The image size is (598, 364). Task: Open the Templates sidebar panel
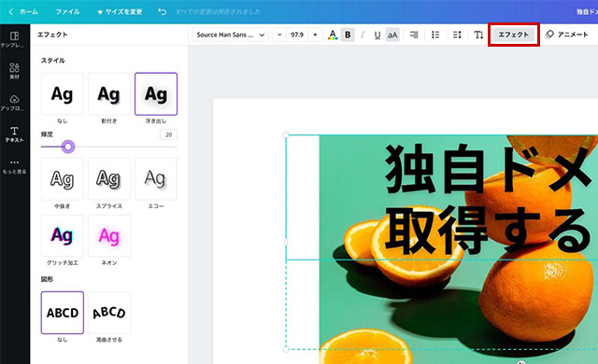(15, 39)
